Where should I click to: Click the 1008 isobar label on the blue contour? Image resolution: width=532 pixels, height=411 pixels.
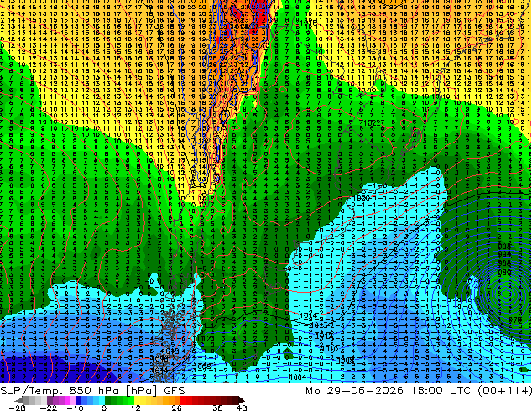(x=346, y=361)
